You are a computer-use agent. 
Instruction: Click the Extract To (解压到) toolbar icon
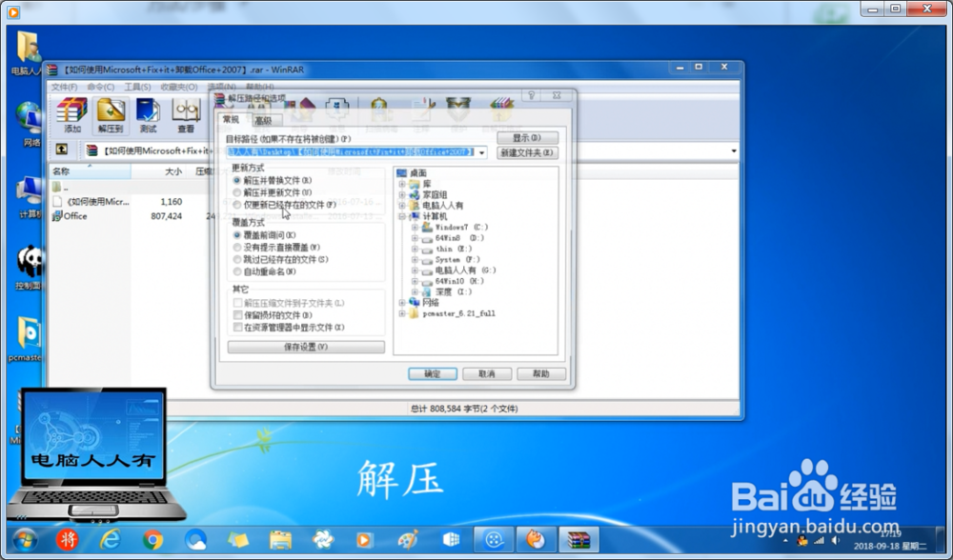click(x=108, y=113)
